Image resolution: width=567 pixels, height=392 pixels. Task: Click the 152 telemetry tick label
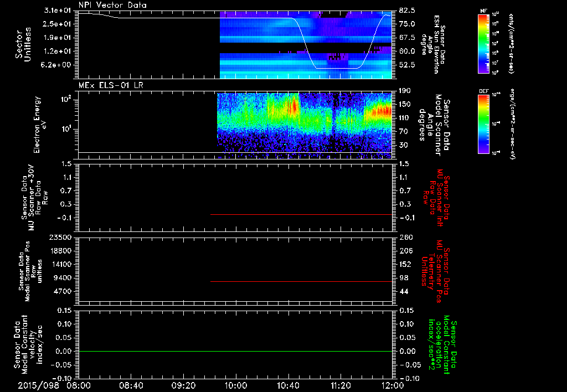pyautogui.click(x=405, y=264)
